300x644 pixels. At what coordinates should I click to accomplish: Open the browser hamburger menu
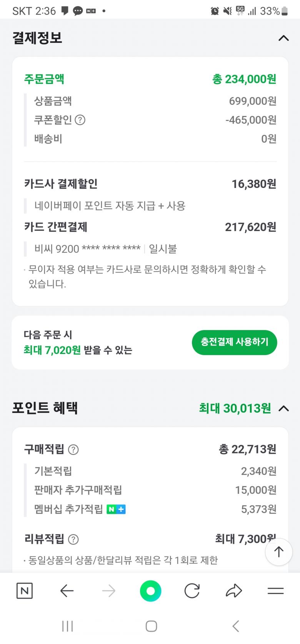[275, 591]
